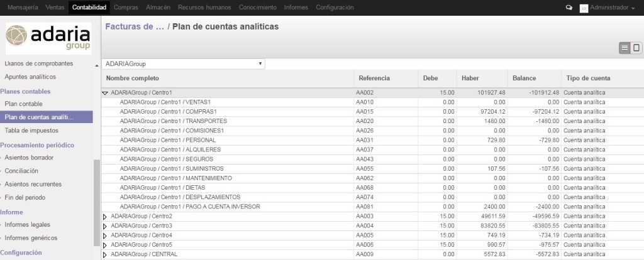Screen dimensions: 644x260
Task: Open the Recursos humanos menu
Action: (204, 8)
